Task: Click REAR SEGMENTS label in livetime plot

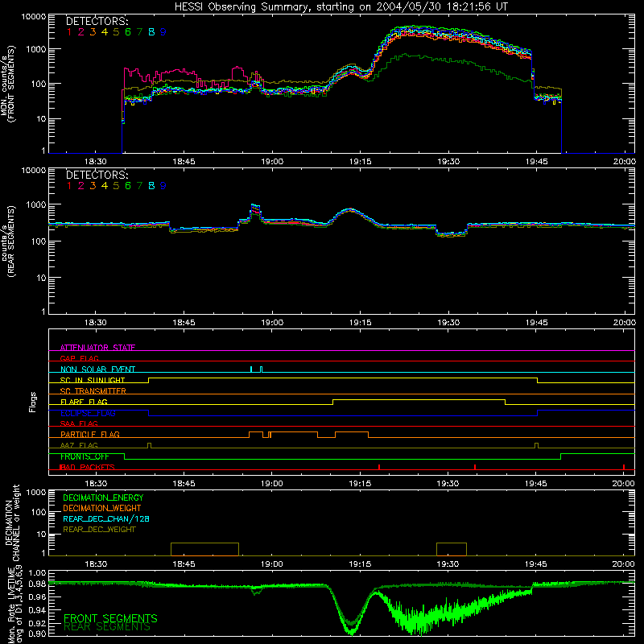Action: pos(107,627)
